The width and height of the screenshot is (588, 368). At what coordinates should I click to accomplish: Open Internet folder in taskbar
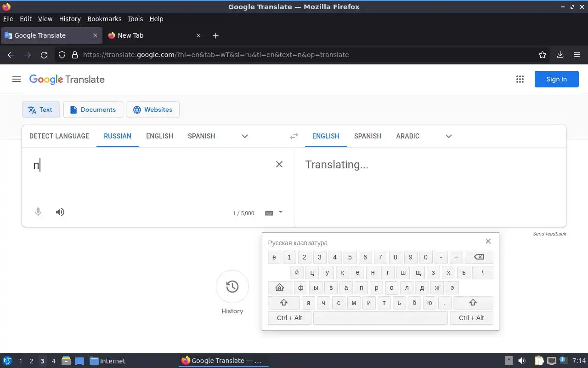(x=107, y=361)
